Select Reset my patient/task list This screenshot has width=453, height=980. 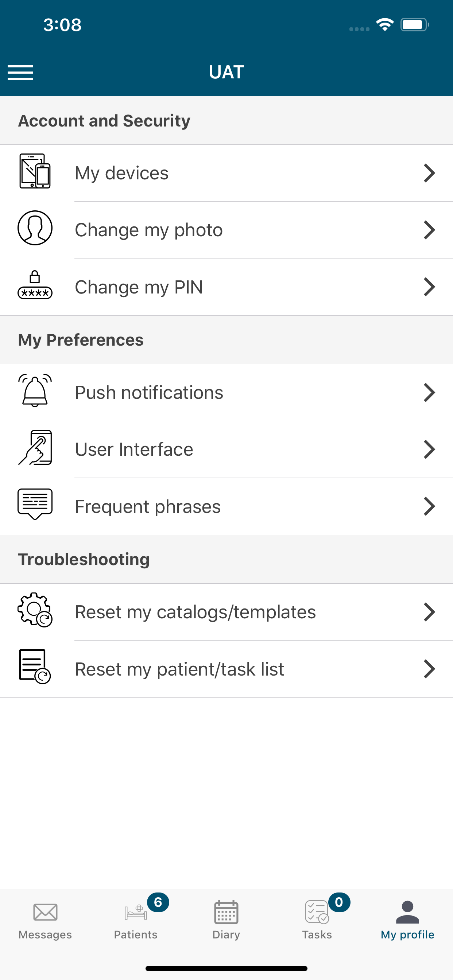point(226,669)
